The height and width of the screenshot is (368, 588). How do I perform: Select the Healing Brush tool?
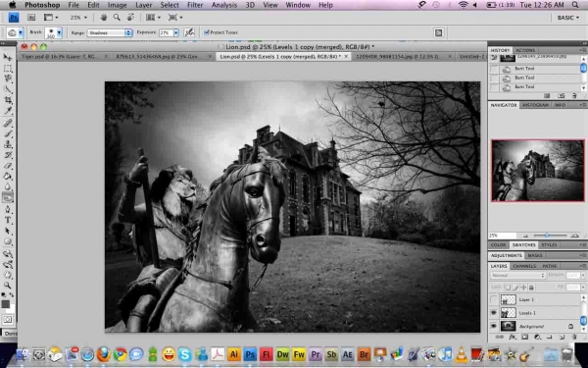8,123
